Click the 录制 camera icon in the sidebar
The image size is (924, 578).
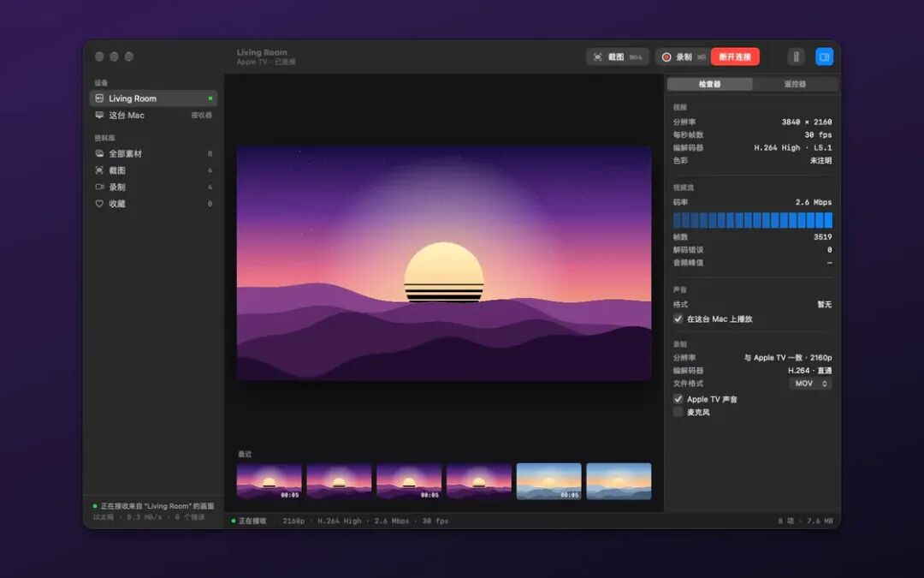pyautogui.click(x=99, y=187)
